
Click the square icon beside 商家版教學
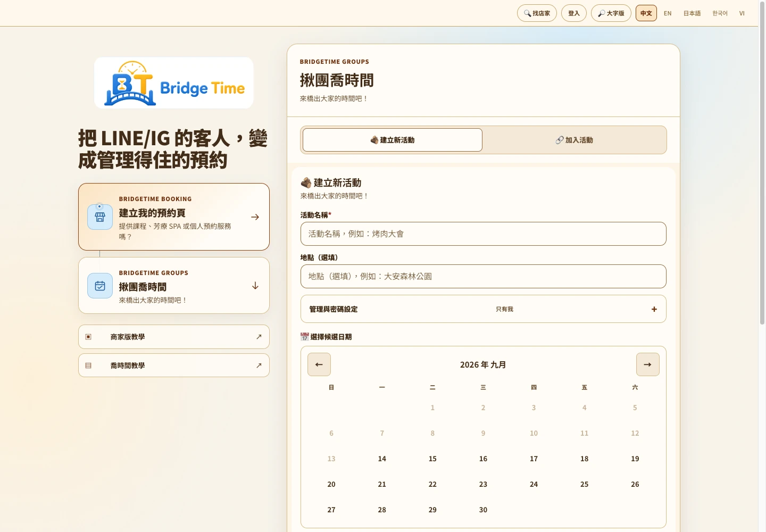88,337
